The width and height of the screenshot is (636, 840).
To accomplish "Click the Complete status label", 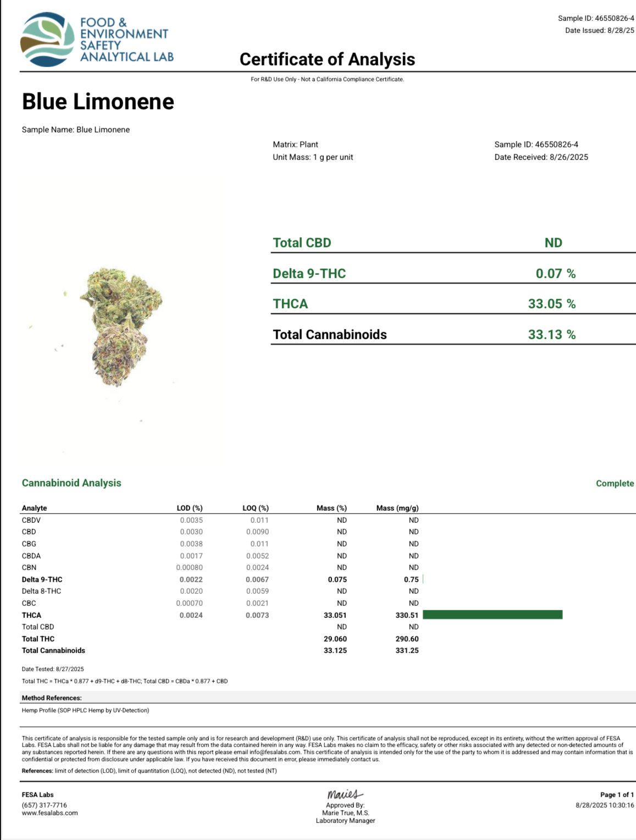I will pyautogui.click(x=615, y=483).
